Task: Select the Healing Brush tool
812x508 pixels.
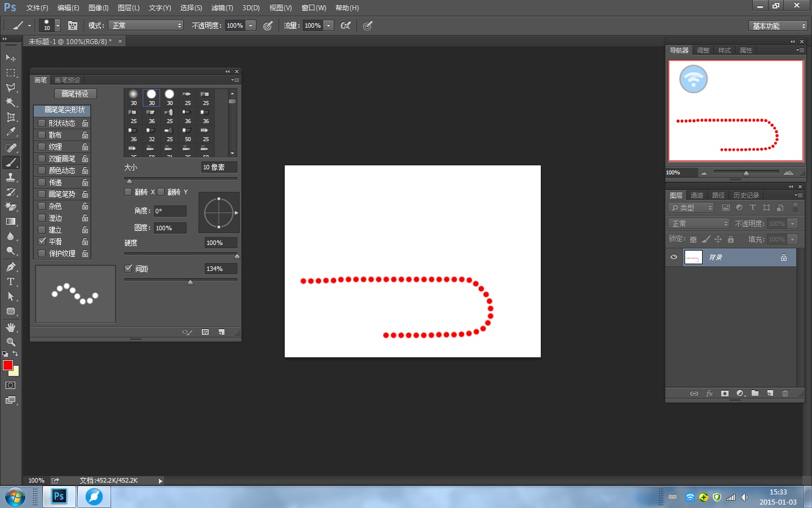Action: 11,147
